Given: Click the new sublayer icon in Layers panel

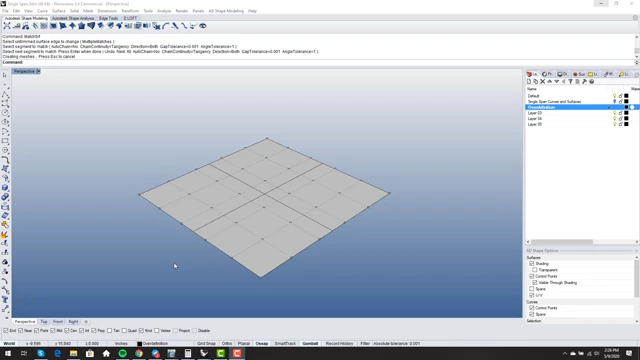Looking at the screenshot, I should pos(536,82).
